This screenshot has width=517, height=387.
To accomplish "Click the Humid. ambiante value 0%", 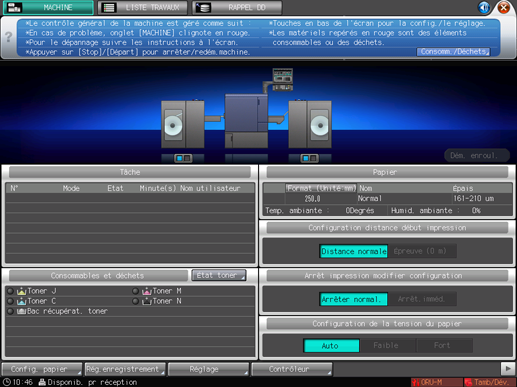I will (x=476, y=211).
